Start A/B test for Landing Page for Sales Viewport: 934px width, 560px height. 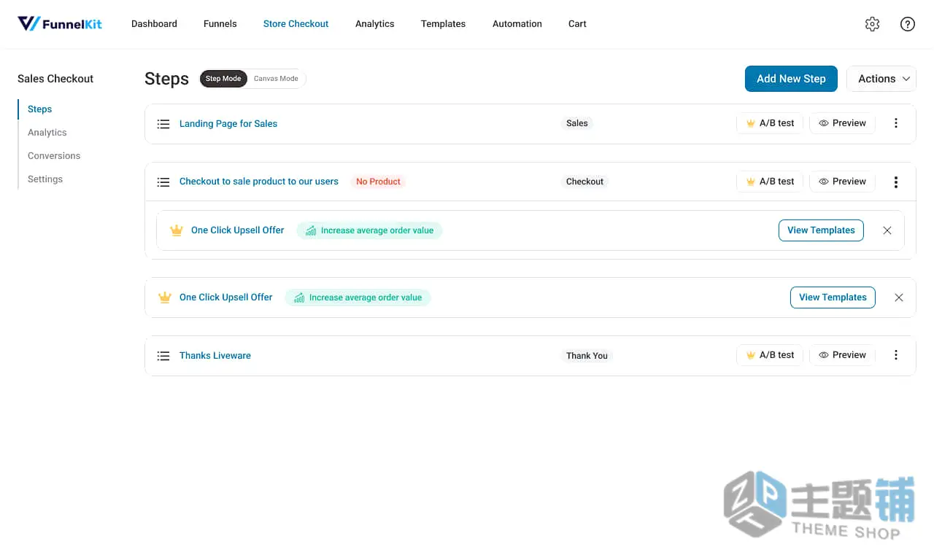770,123
